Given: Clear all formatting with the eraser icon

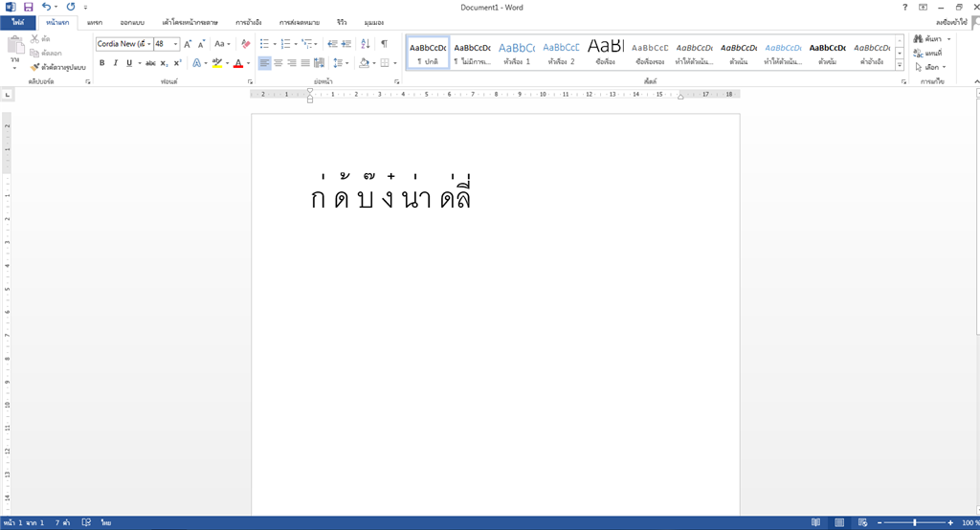Looking at the screenshot, I should click(246, 44).
